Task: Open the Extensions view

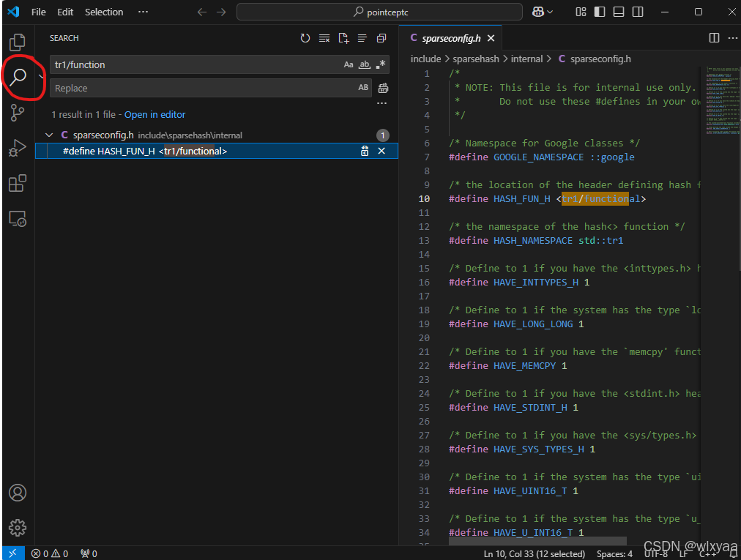Action: point(17,183)
